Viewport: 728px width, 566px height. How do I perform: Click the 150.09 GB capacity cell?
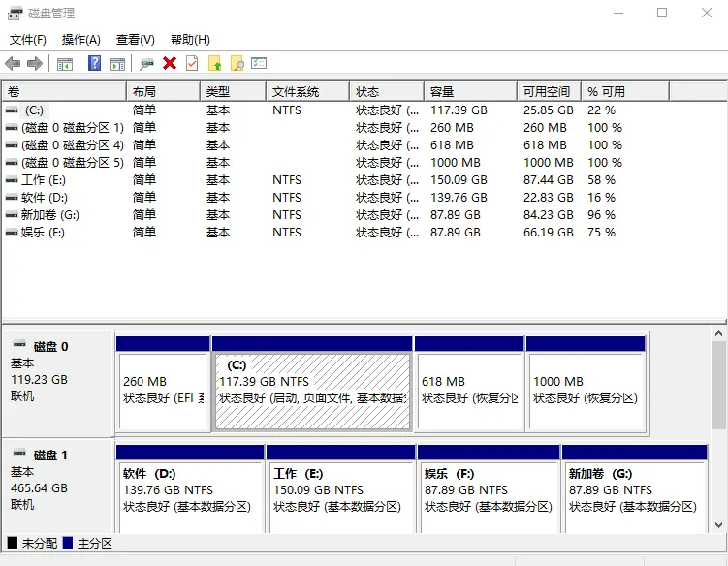(459, 180)
